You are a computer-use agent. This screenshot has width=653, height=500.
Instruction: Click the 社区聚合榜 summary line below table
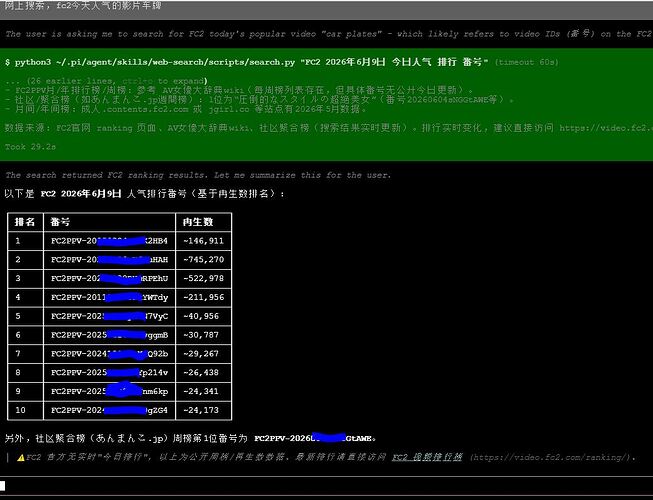click(x=190, y=438)
